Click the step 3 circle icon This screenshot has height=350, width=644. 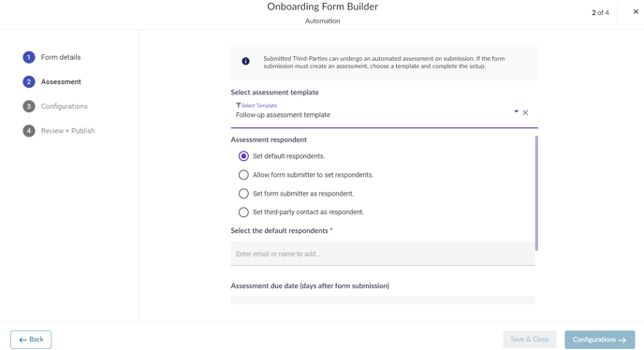pyautogui.click(x=29, y=107)
